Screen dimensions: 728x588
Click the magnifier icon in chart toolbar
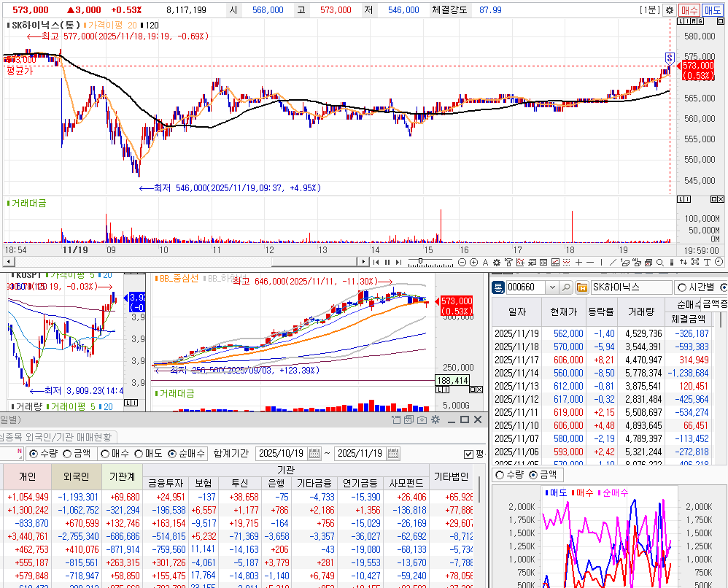click(x=659, y=263)
